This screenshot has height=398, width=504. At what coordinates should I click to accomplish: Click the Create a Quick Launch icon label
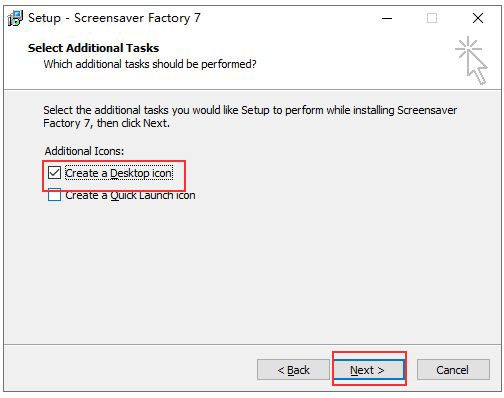tap(130, 195)
